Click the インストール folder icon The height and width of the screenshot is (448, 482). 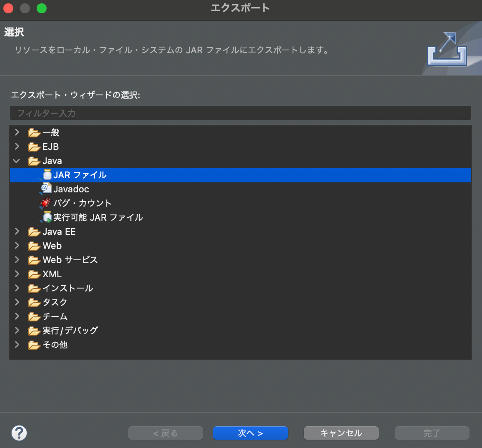point(34,289)
